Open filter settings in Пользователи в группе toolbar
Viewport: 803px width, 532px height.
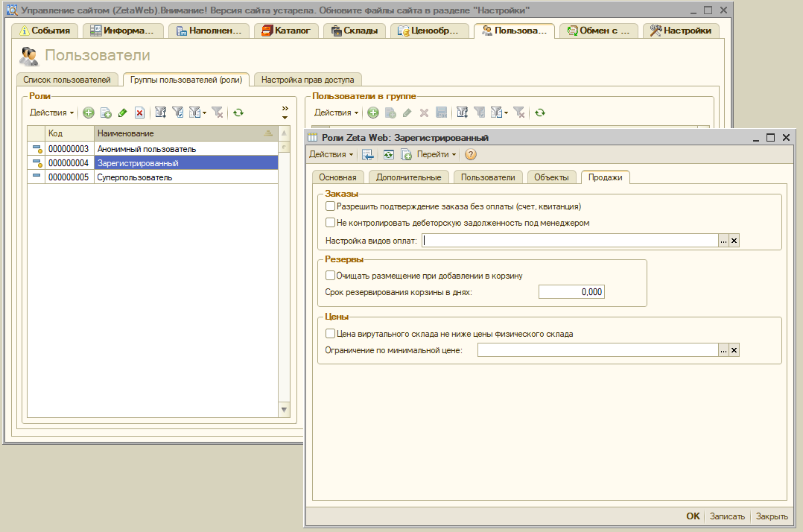pos(463,113)
